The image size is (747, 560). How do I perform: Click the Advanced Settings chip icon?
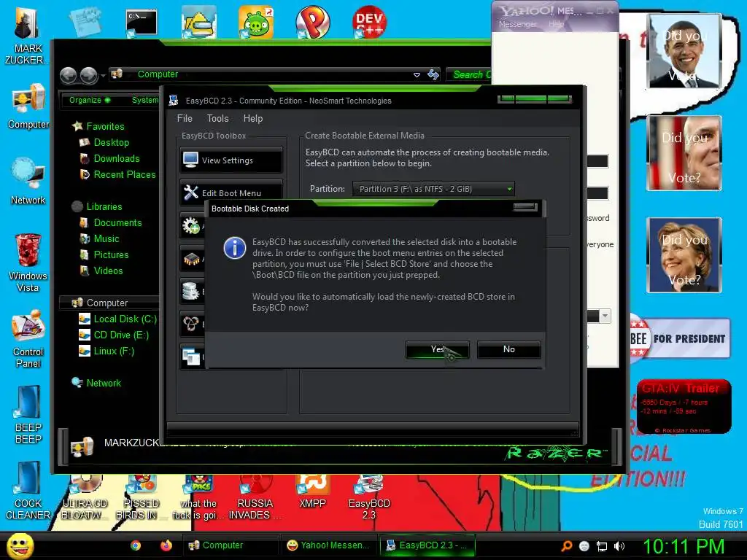192,259
